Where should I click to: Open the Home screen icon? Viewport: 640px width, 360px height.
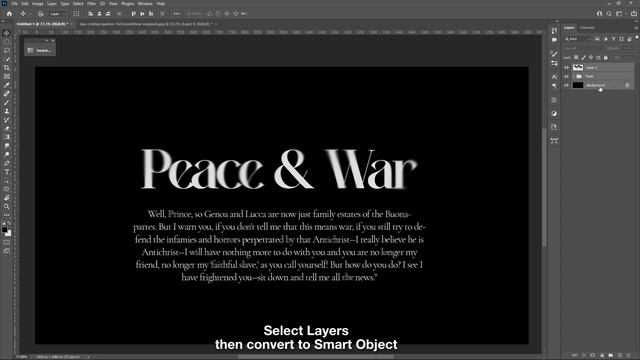tap(9, 13)
